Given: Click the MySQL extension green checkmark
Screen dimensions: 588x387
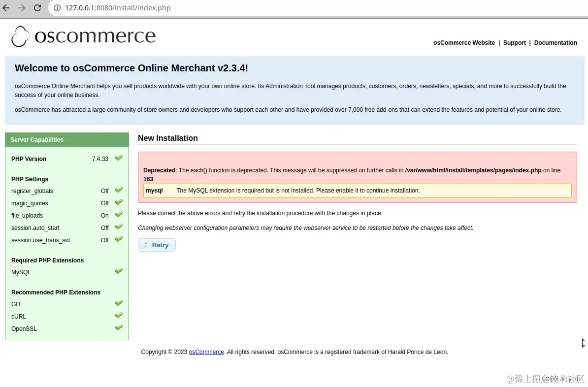Looking at the screenshot, I should click(119, 271).
